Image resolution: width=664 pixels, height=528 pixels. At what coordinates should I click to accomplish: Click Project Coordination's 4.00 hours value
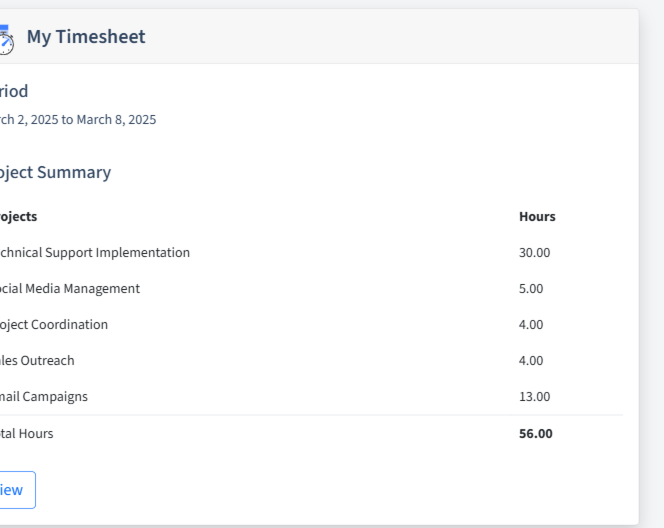click(x=531, y=324)
